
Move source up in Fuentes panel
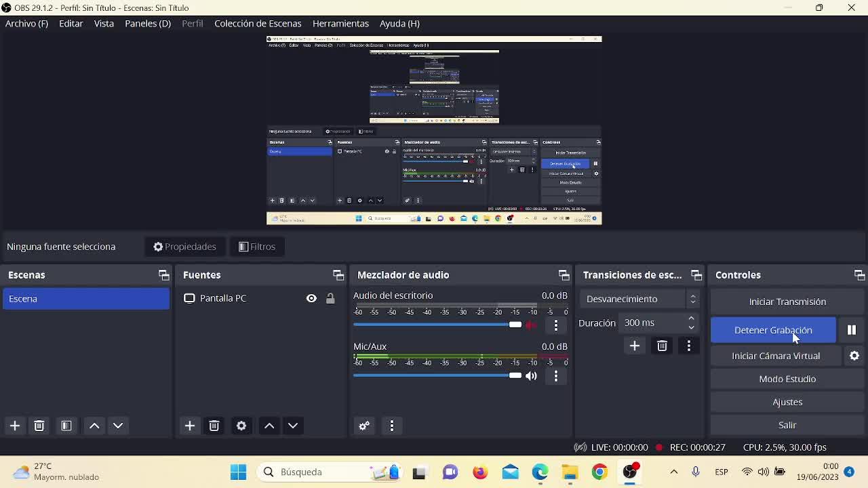(x=269, y=426)
